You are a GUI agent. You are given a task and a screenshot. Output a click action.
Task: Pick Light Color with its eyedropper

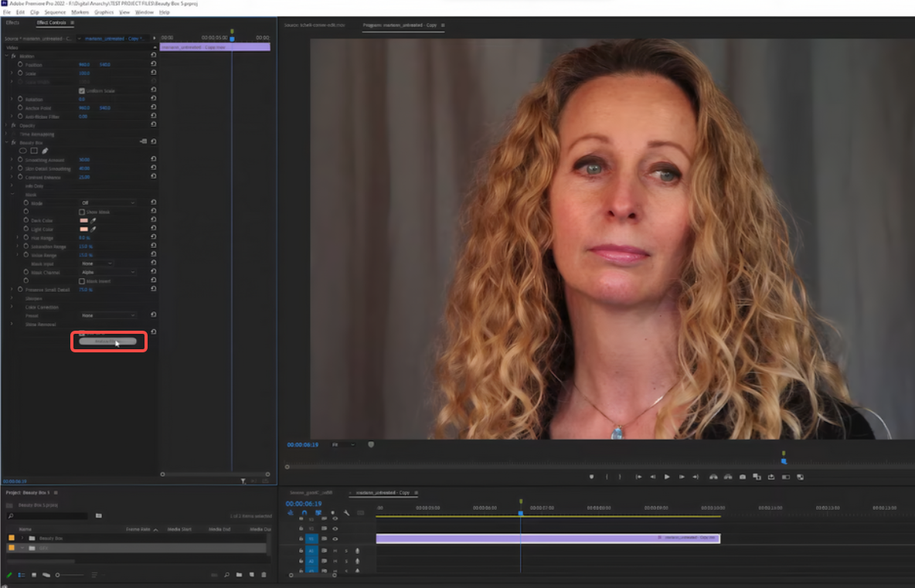point(93,229)
